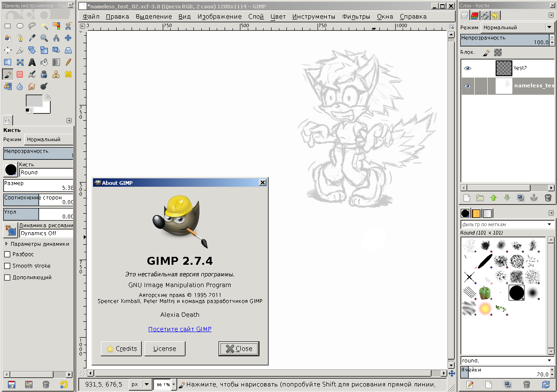Select the Measure compass tool

pos(56,38)
